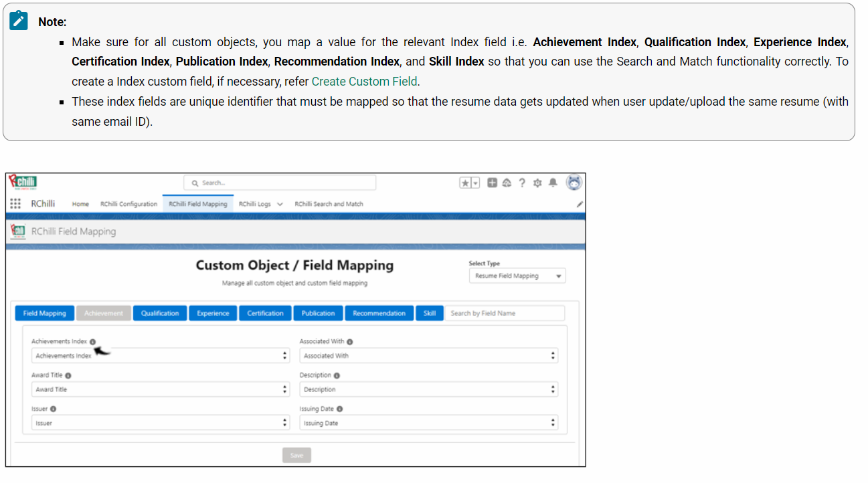The height and width of the screenshot is (483, 868).
Task: Open the RChilli Search and Match tab
Action: click(329, 204)
